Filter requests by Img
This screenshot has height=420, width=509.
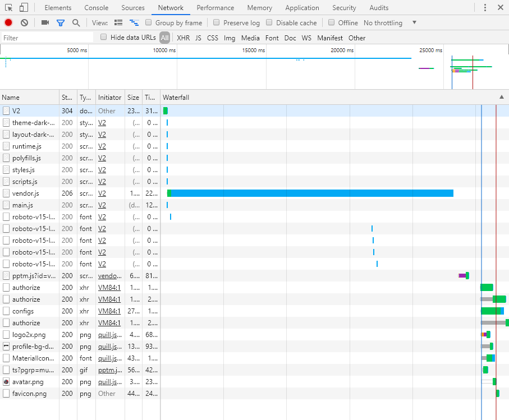pyautogui.click(x=230, y=38)
